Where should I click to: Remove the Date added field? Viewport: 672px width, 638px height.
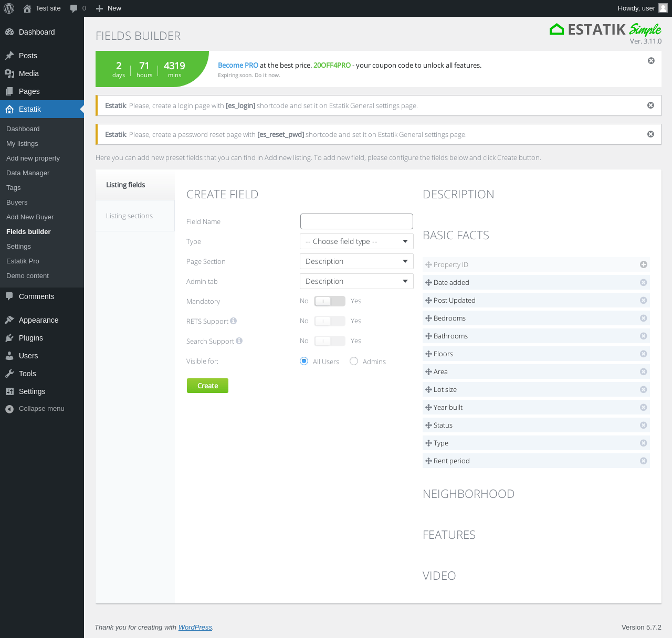644,283
